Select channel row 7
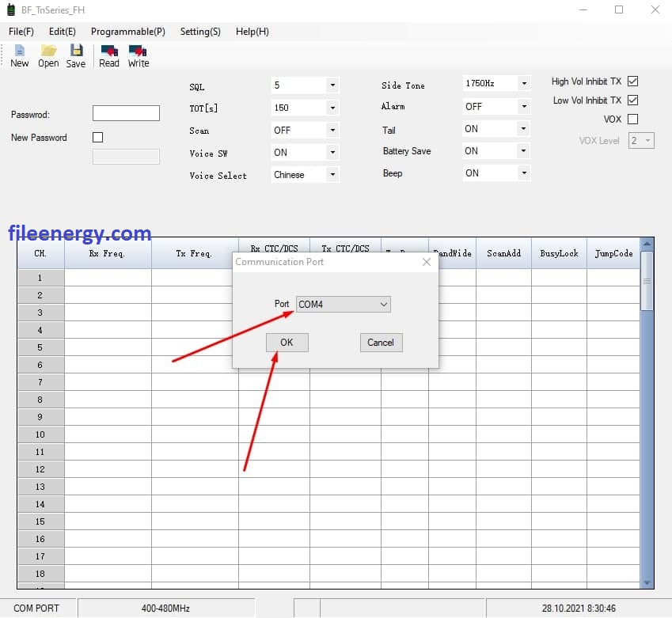Image resolution: width=672 pixels, height=618 pixels. tap(41, 382)
